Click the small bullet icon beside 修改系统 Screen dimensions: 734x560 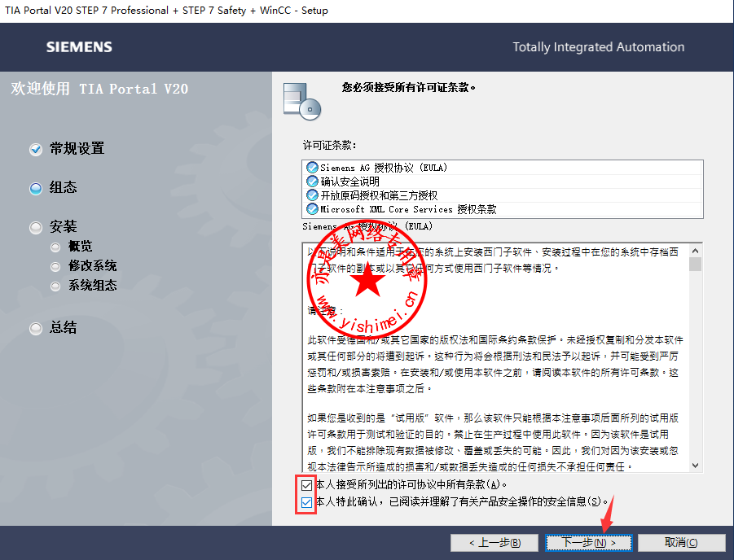coord(55,267)
